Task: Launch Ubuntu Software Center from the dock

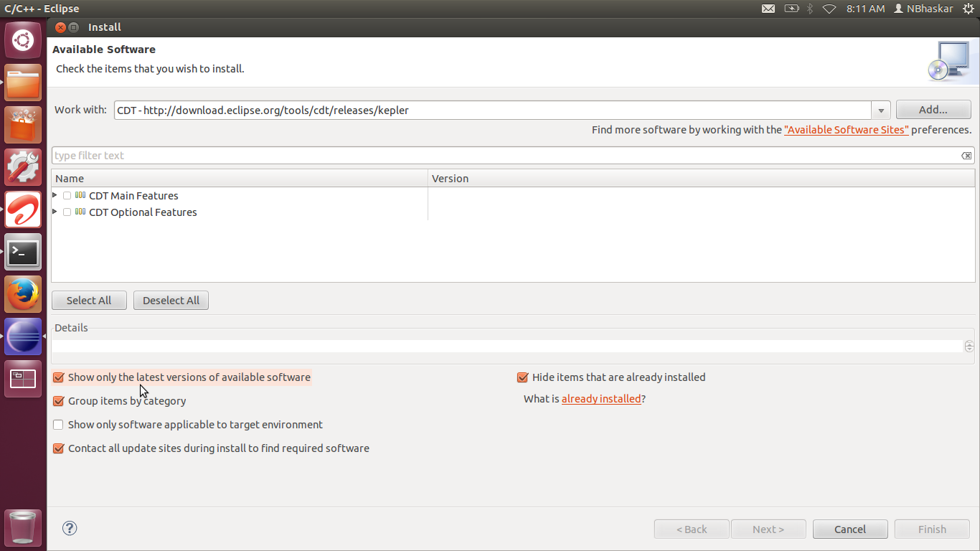Action: point(23,125)
